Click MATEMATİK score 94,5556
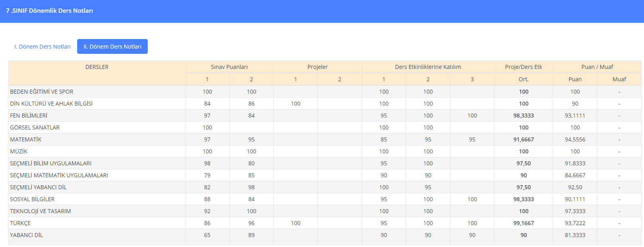The height and width of the screenshot is (247, 644). 575,139
